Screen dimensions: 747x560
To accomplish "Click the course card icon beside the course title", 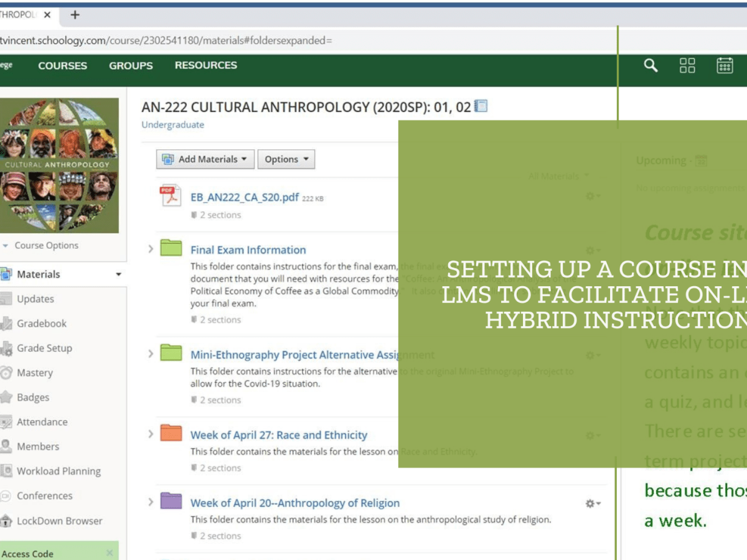I will [481, 106].
